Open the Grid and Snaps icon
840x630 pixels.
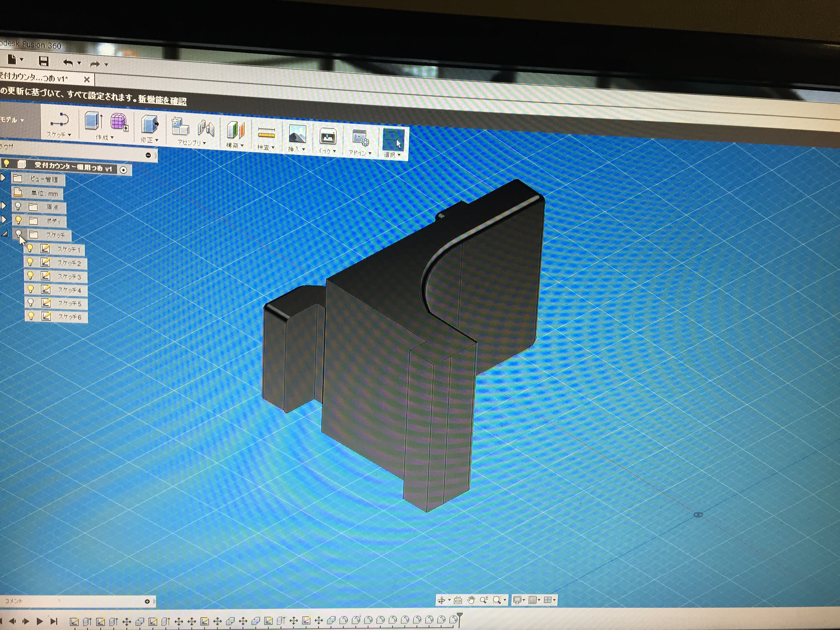pyautogui.click(x=532, y=600)
